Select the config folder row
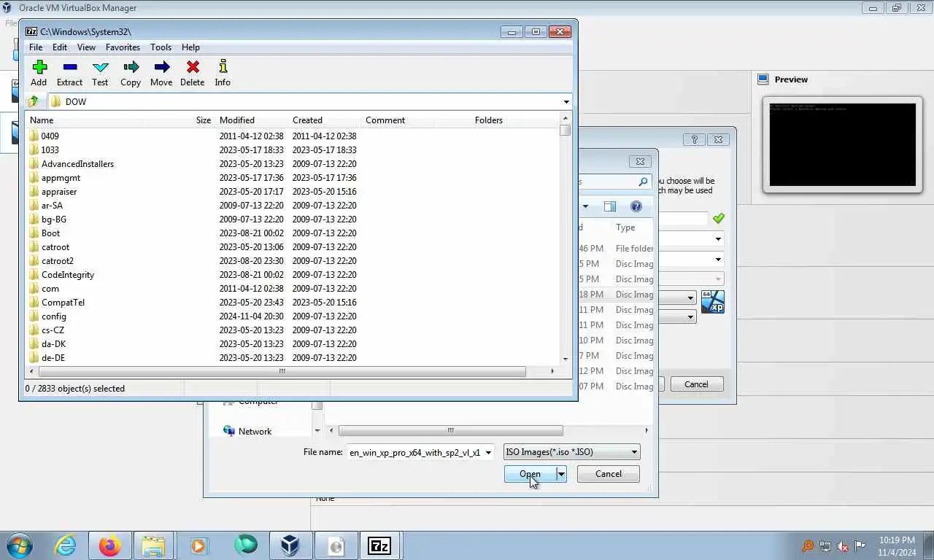Viewport: 934px width, 560px height. pyautogui.click(x=292, y=316)
